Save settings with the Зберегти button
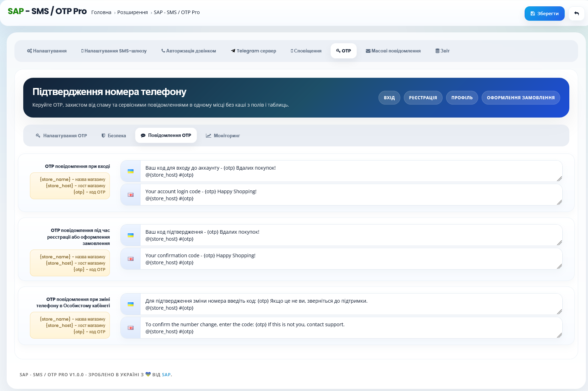 pos(544,13)
